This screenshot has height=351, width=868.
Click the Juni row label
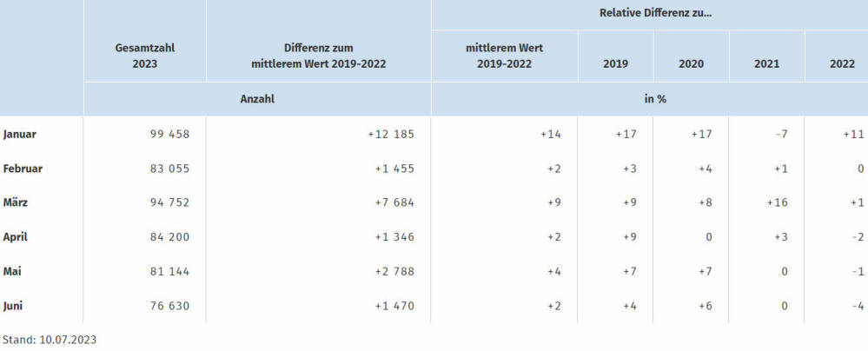pyautogui.click(x=13, y=306)
